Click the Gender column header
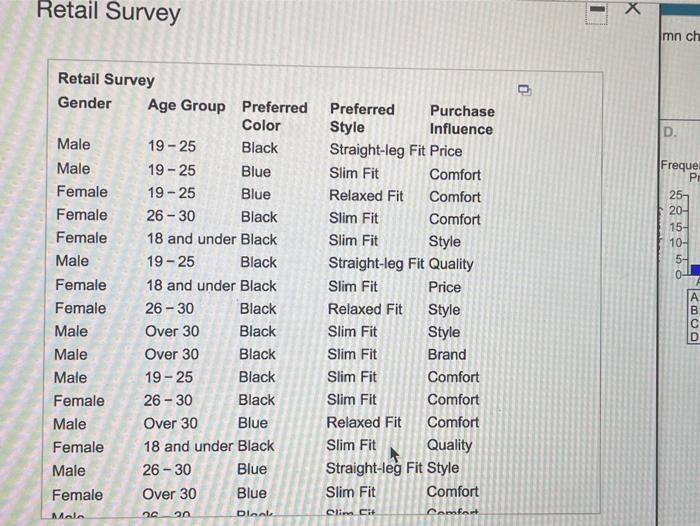This screenshot has width=700, height=526. pyautogui.click(x=85, y=103)
